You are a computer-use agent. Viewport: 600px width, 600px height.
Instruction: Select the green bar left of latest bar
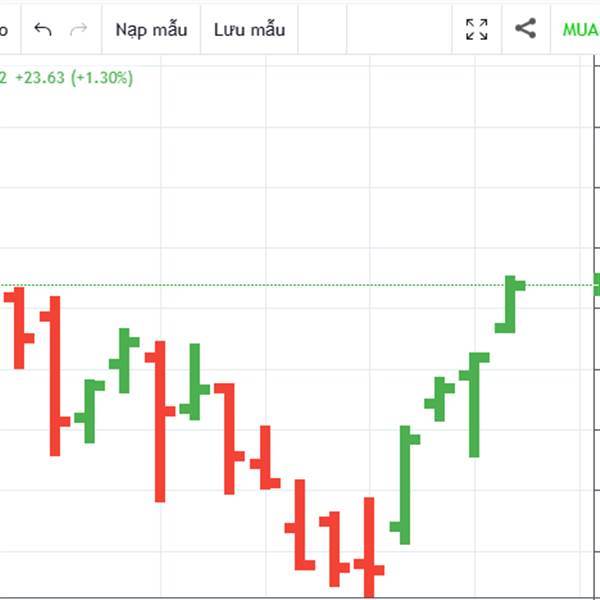pos(475,405)
